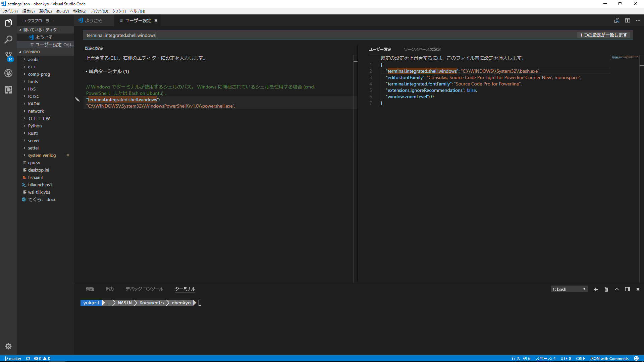Click the master branch in status bar
This screenshot has width=644, height=362.
(x=13, y=358)
